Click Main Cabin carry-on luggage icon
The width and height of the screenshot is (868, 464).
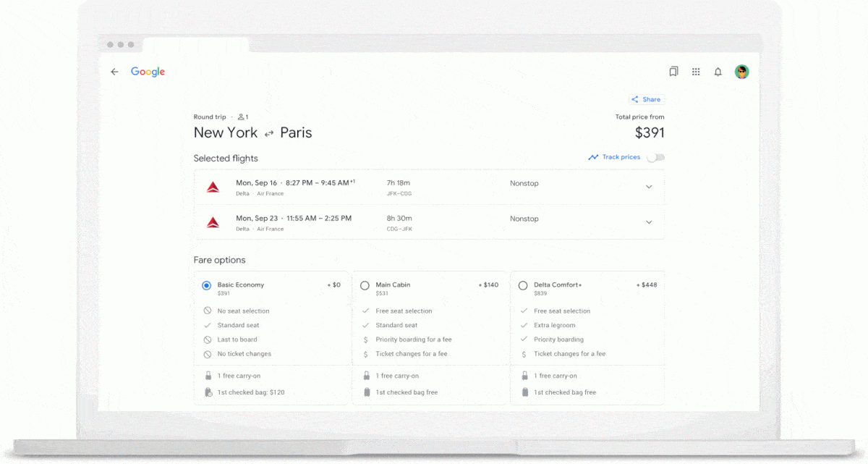tap(365, 376)
